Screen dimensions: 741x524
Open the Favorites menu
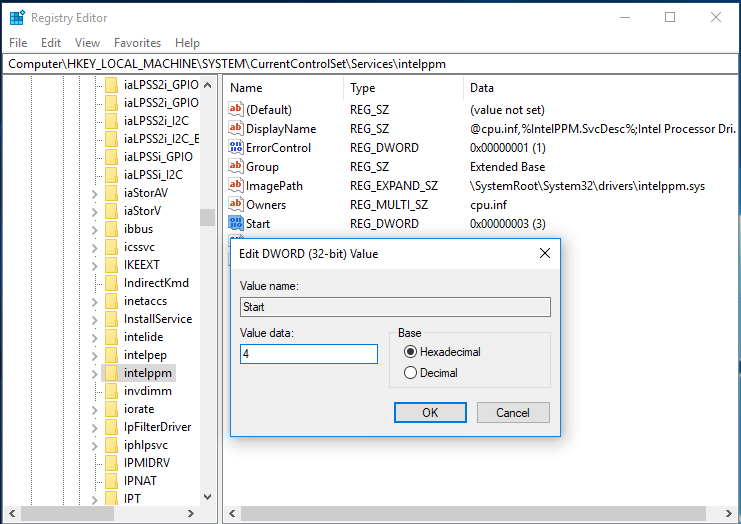tap(137, 43)
